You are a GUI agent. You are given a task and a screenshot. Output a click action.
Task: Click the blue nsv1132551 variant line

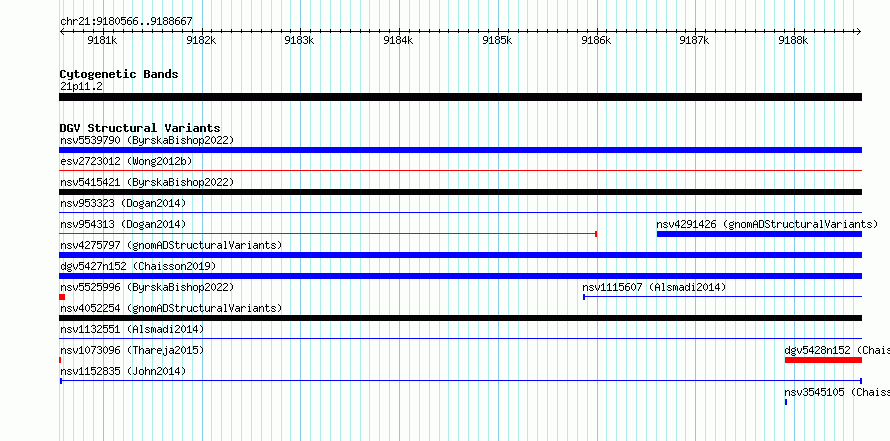460,338
